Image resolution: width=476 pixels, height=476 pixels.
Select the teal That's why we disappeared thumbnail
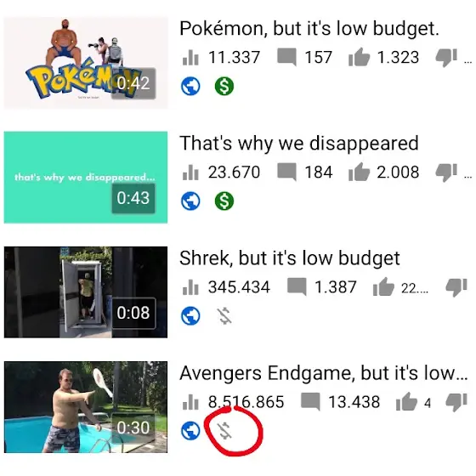click(86, 178)
